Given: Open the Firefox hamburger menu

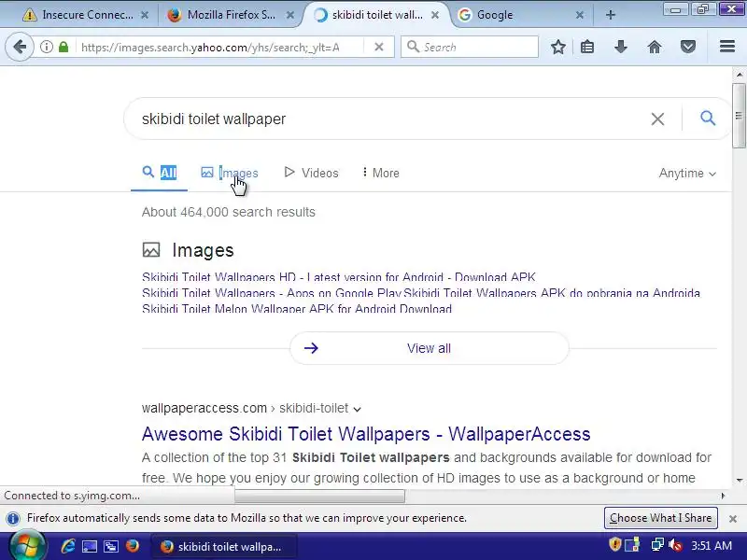Looking at the screenshot, I should click(727, 46).
